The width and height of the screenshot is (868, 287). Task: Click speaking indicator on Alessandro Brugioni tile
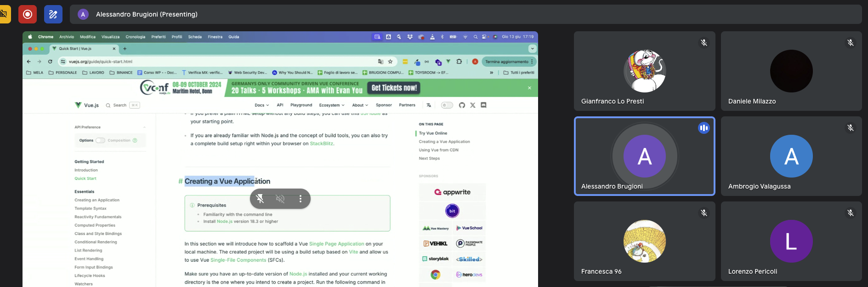(703, 128)
